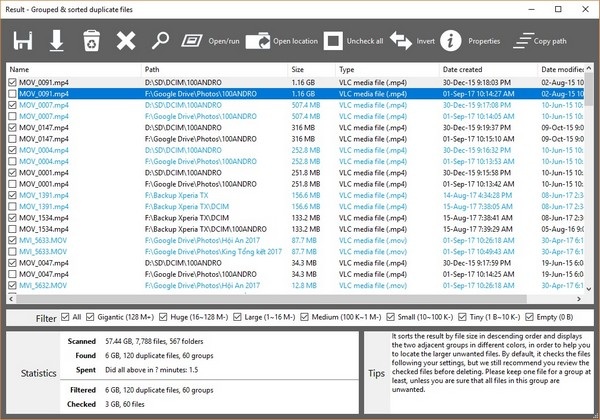Click the horizontal scrollbar left arrow
The image size is (600, 420).
click(11, 299)
